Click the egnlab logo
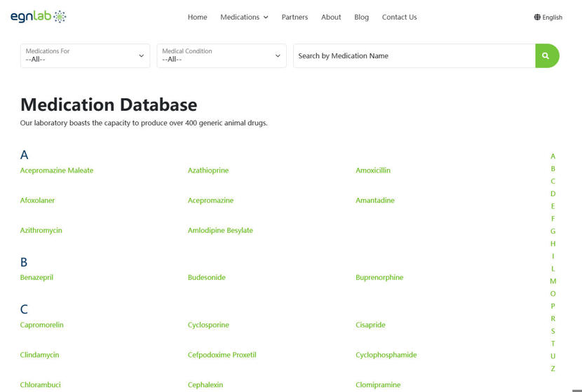 (39, 17)
